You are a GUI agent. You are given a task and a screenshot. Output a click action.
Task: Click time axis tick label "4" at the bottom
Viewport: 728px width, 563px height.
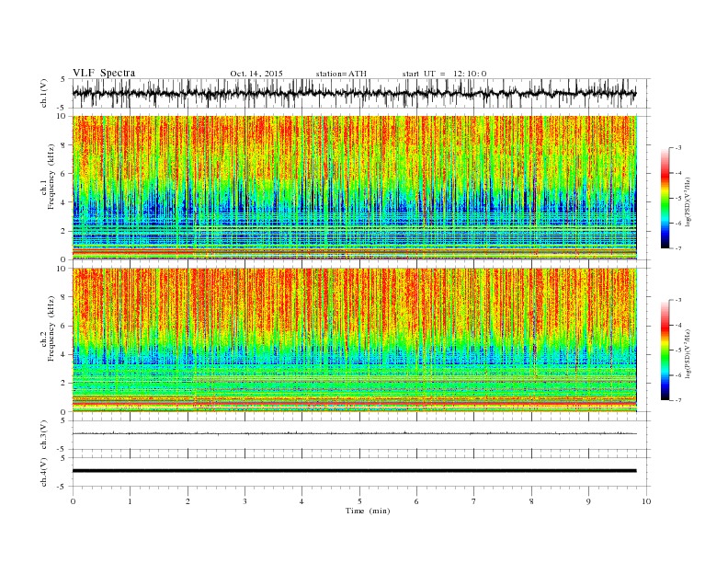click(x=302, y=501)
